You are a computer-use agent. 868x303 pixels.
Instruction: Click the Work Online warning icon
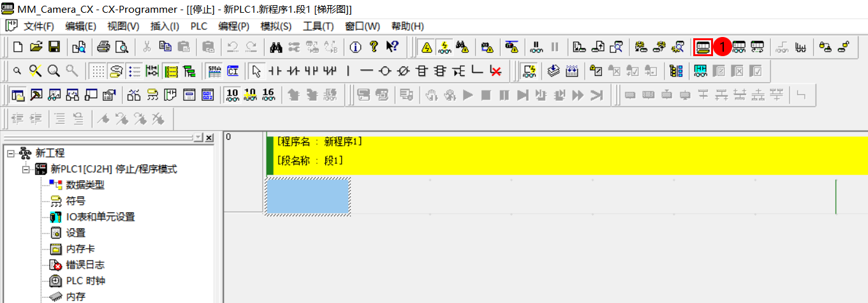427,47
